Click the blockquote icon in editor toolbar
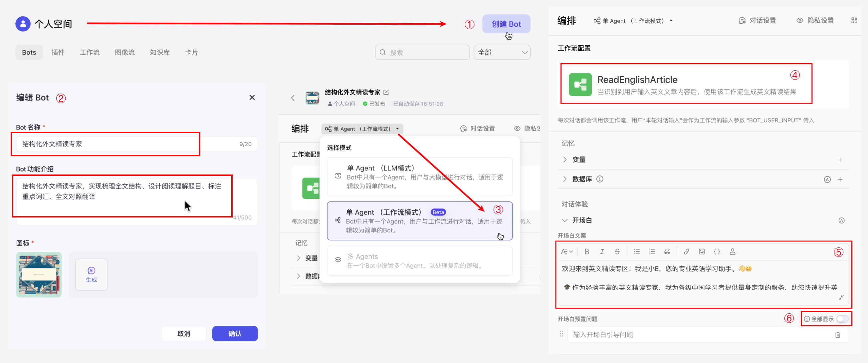Screen dimensions: 868x363 pos(667,251)
